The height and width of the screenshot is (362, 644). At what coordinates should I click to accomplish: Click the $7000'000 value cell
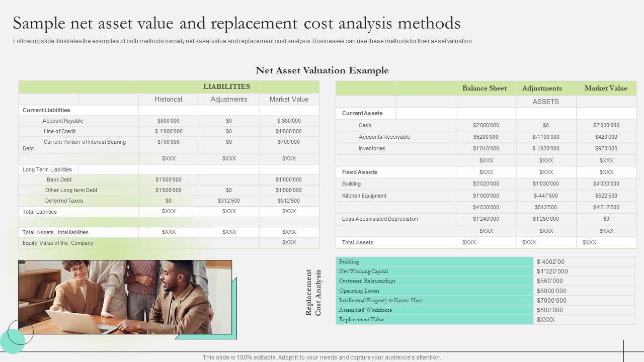[551, 301]
